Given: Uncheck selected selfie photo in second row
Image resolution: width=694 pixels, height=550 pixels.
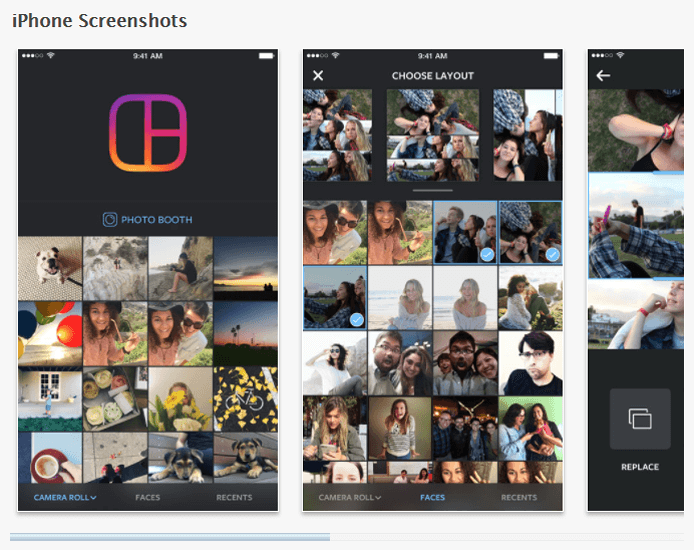Looking at the screenshot, I should click(x=335, y=298).
